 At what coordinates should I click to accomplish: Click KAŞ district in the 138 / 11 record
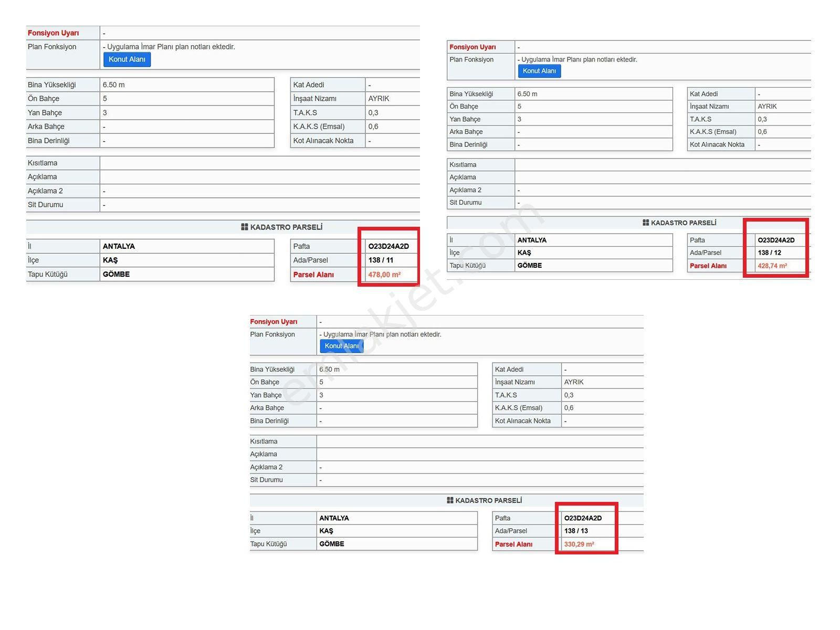pyautogui.click(x=110, y=260)
